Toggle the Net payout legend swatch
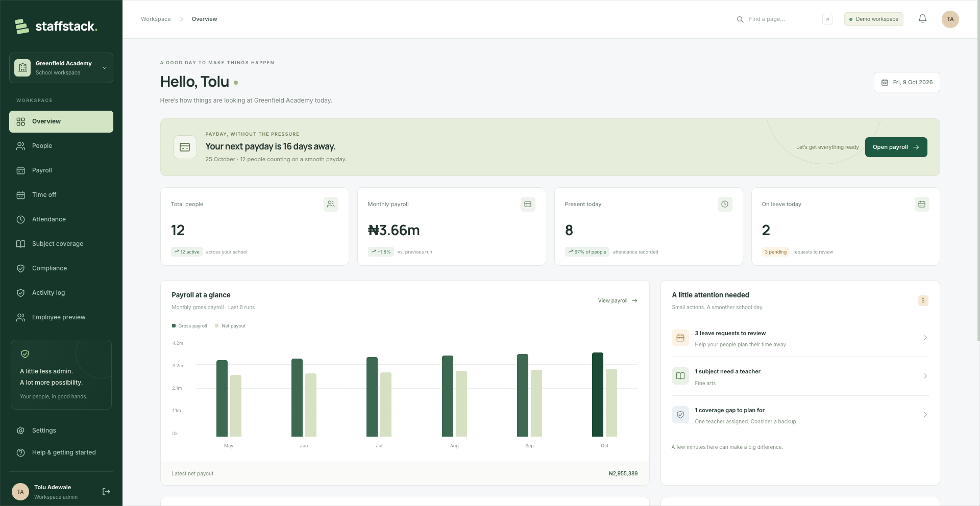 (x=217, y=326)
